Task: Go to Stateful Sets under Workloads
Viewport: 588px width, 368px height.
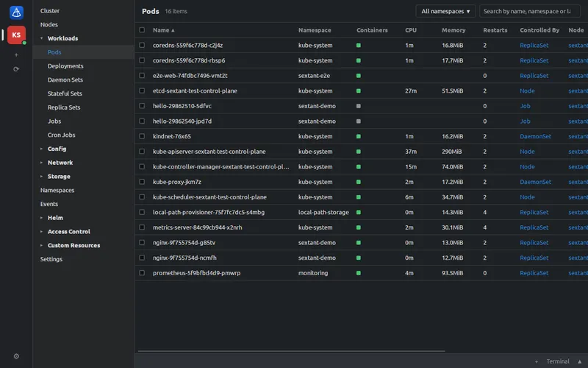Action: pyautogui.click(x=65, y=93)
